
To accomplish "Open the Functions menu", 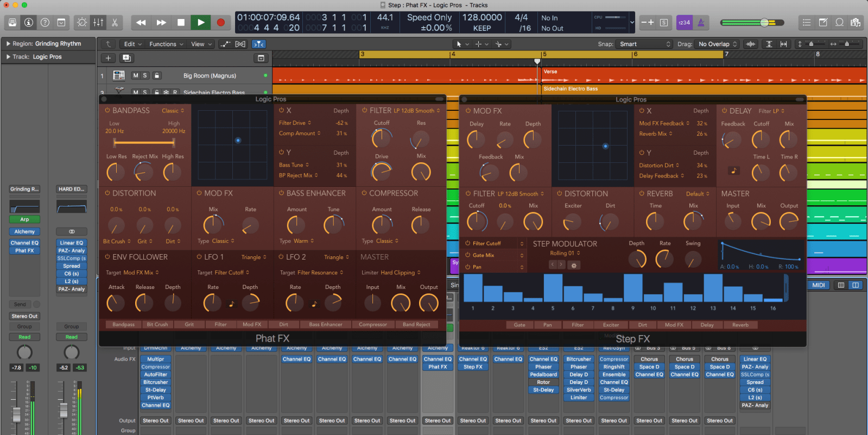I will click(x=166, y=44).
